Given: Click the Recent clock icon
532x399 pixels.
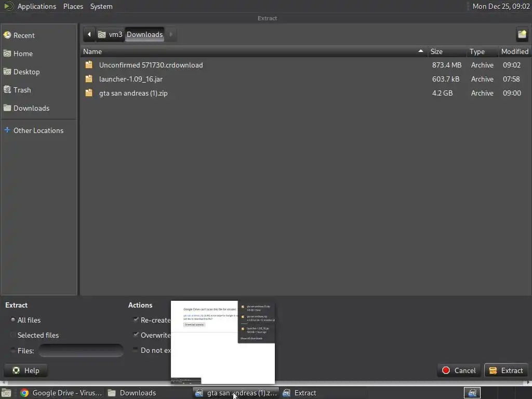Looking at the screenshot, I should point(7,35).
